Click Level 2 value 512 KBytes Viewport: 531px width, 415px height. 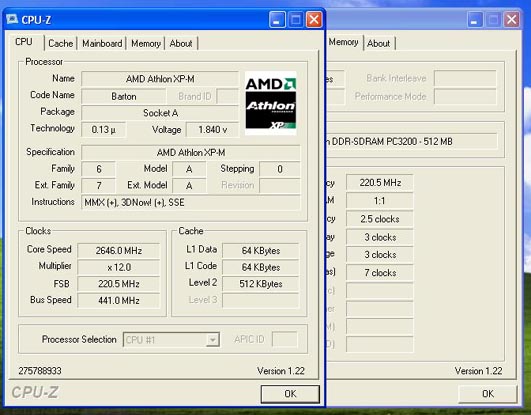click(x=261, y=284)
